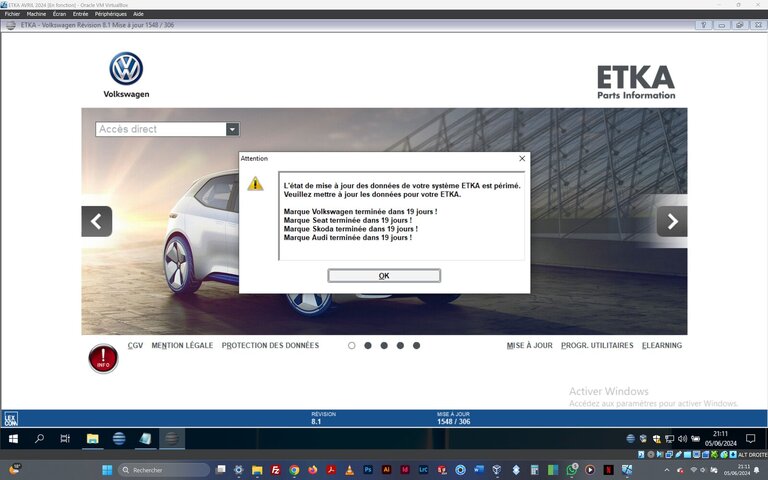The width and height of the screenshot is (768, 480).
Task: Open the CGV link
Action: click(135, 345)
